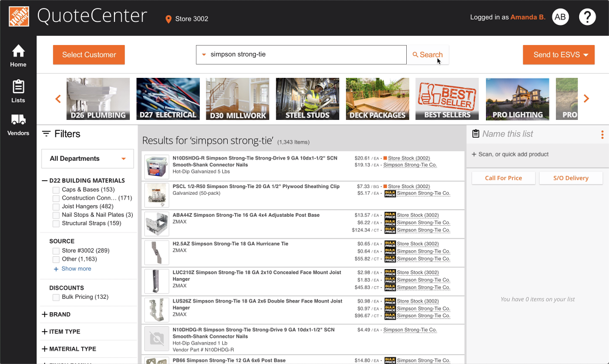
Task: Click the Show more link
Action: [x=76, y=268]
